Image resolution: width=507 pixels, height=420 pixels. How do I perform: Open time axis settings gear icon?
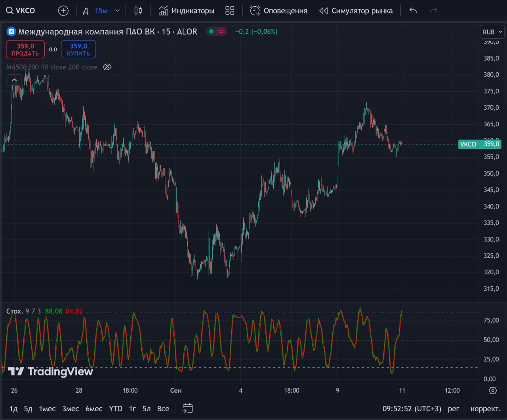point(493,390)
